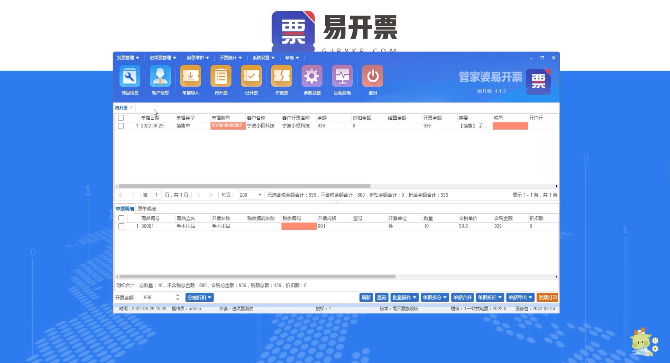The image size is (670, 363).
Task: Click the orange 发票打印 button
Action: tap(547, 297)
